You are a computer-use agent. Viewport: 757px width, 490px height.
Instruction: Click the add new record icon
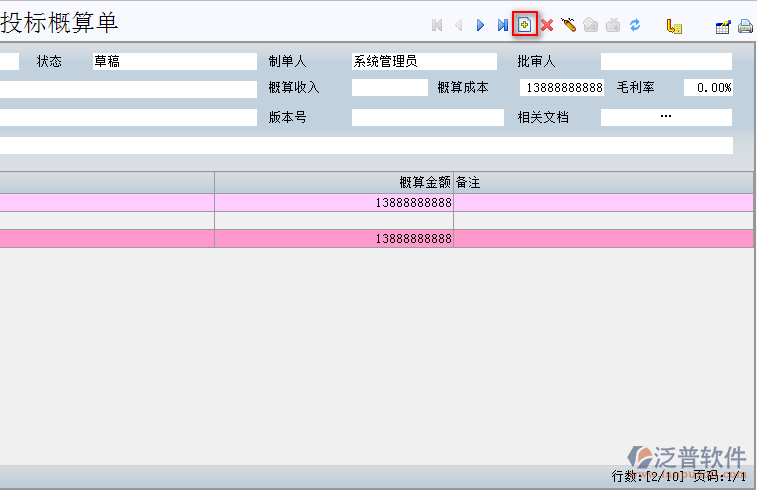point(525,25)
